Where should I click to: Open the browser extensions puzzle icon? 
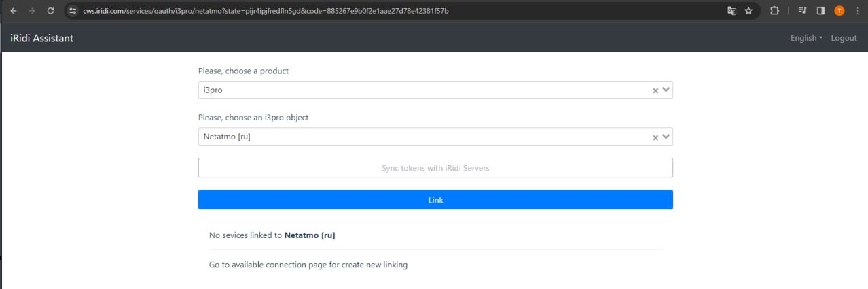coord(774,11)
